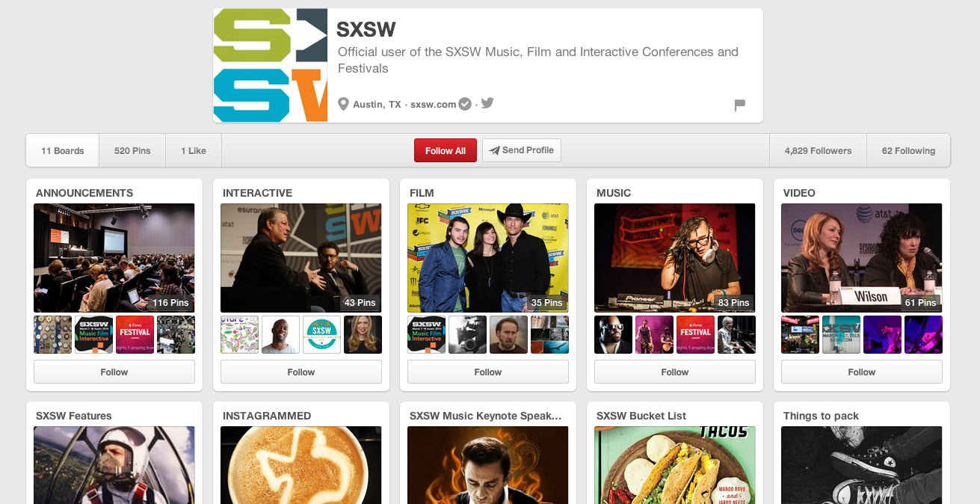Open the red Festival thumbnail under ANNOUNCEMENTS
980x504 pixels.
pyautogui.click(x=135, y=334)
